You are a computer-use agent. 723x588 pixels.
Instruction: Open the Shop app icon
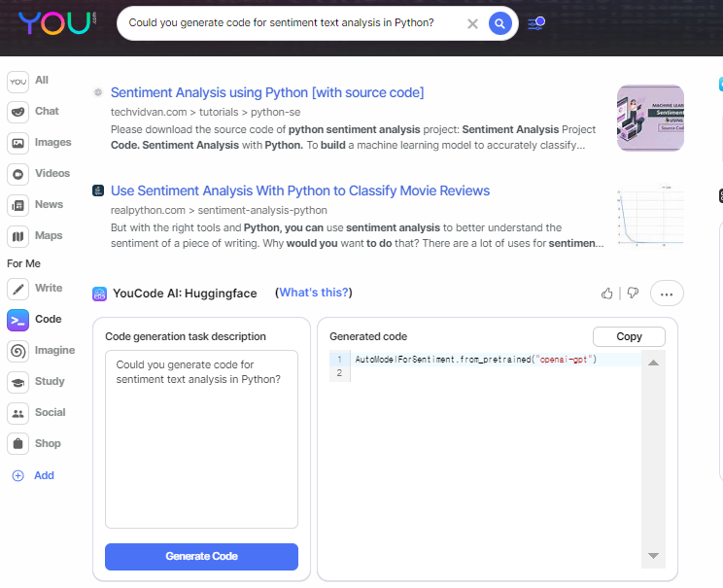18,444
